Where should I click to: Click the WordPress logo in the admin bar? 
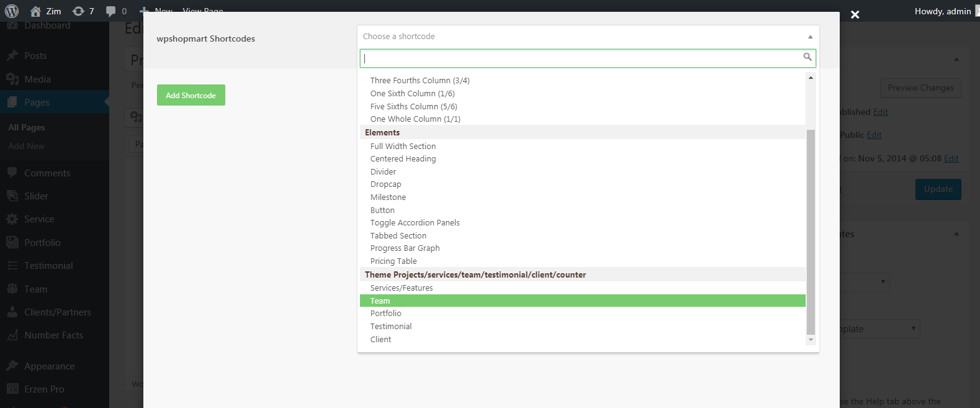pyautogui.click(x=12, y=11)
